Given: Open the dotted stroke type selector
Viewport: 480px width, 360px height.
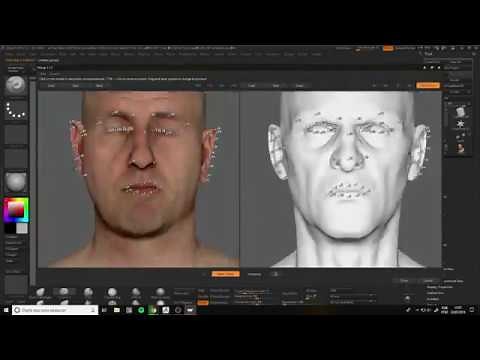Looking at the screenshot, I should 16,110.
